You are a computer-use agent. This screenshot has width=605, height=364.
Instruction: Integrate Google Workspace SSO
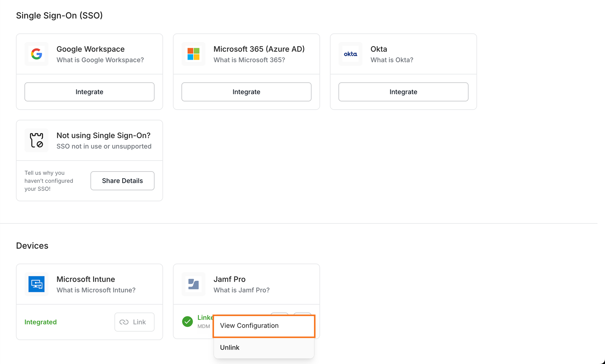pyautogui.click(x=89, y=92)
